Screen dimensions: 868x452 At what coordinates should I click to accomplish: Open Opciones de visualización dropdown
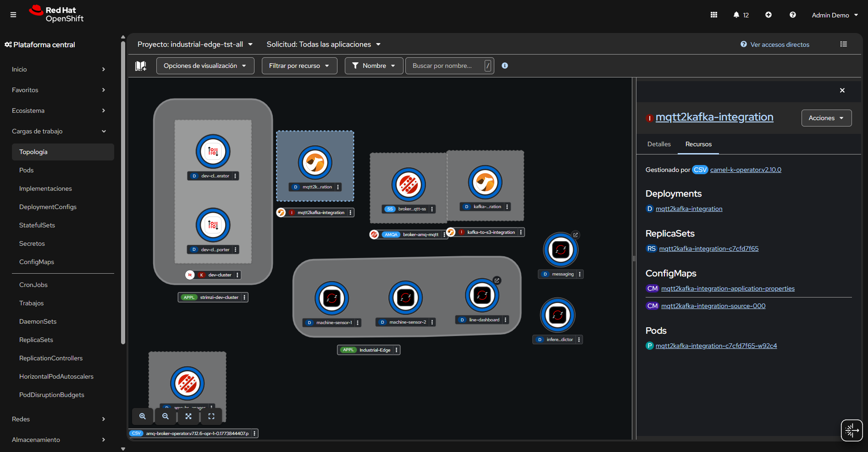click(205, 66)
